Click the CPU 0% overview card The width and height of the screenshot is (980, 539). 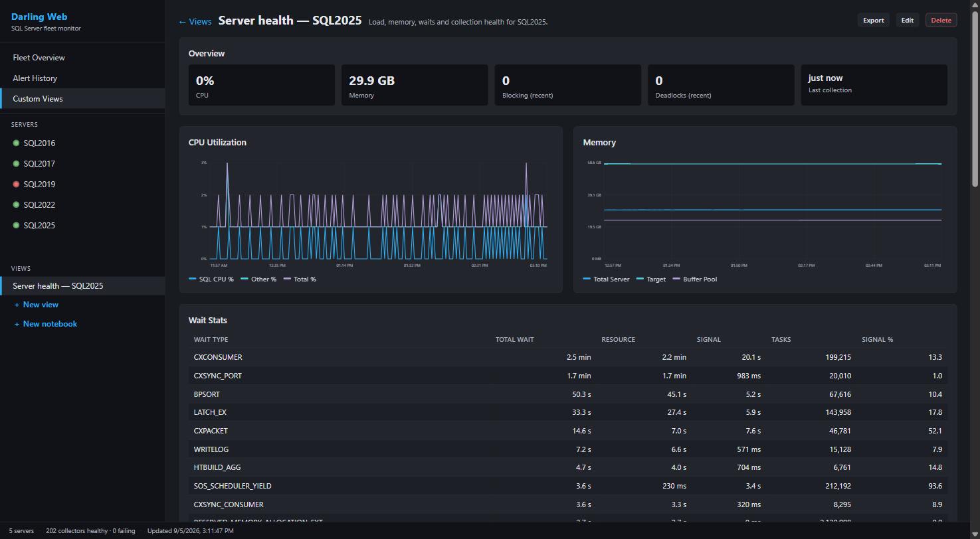(262, 85)
